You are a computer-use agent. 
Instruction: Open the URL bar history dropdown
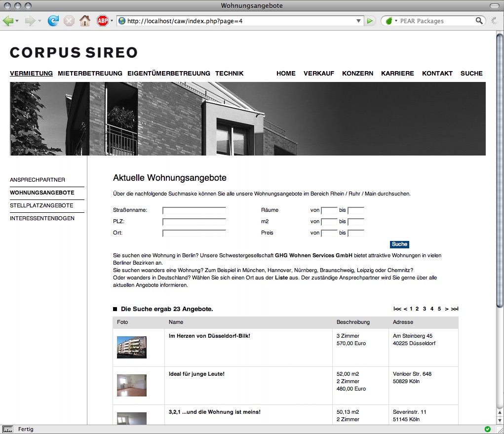(x=359, y=21)
